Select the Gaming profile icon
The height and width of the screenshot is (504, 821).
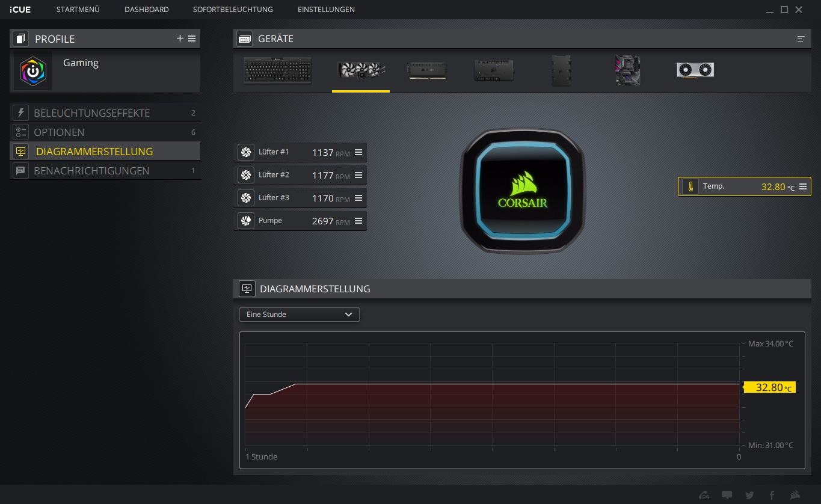pos(33,72)
